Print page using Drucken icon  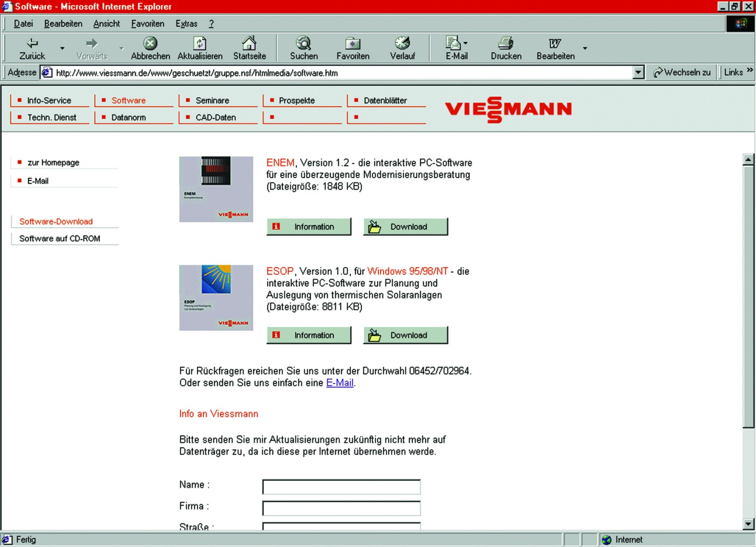pyautogui.click(x=506, y=43)
